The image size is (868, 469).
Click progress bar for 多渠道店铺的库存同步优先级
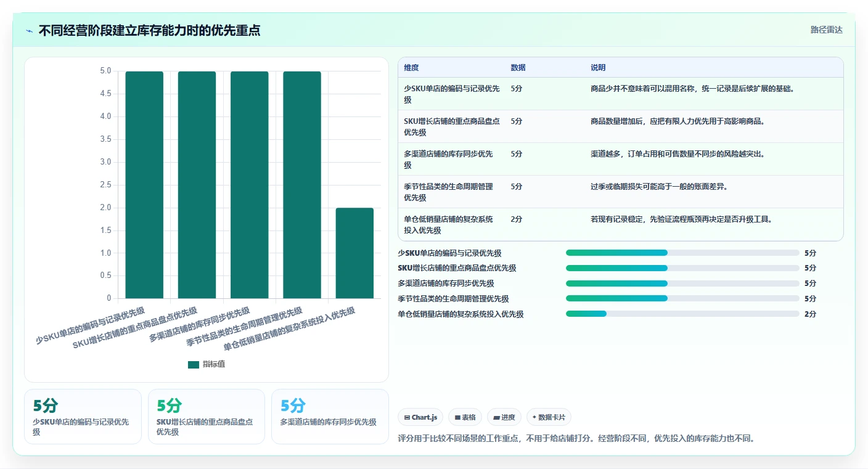coord(682,283)
